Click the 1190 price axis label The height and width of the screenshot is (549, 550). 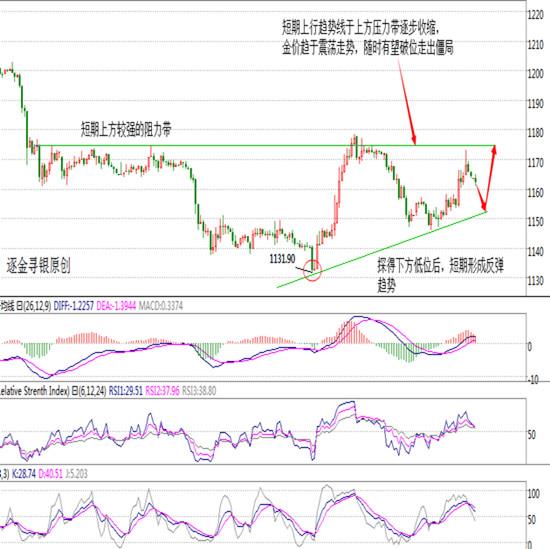click(x=536, y=103)
